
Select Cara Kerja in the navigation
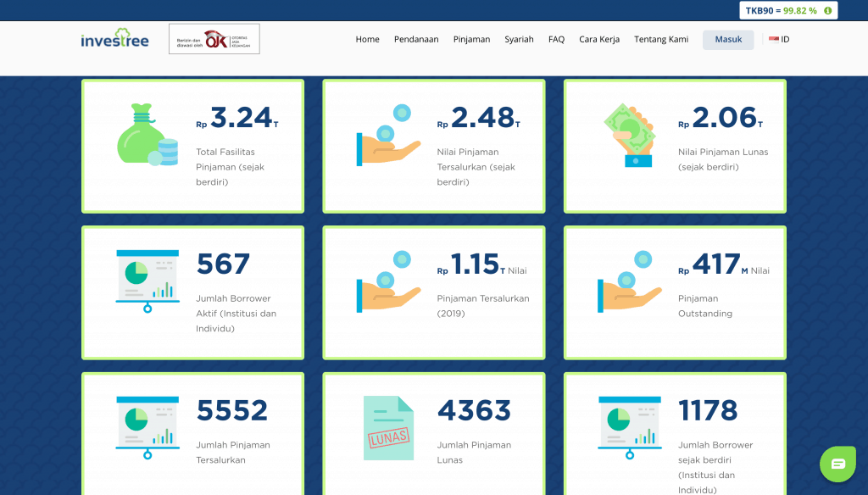pyautogui.click(x=599, y=39)
